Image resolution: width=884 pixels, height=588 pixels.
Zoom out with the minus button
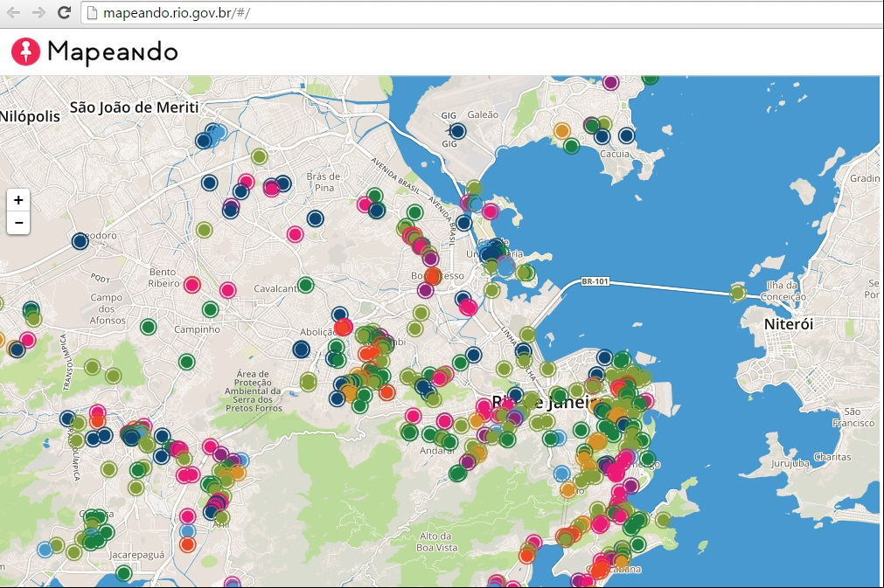pyautogui.click(x=18, y=223)
